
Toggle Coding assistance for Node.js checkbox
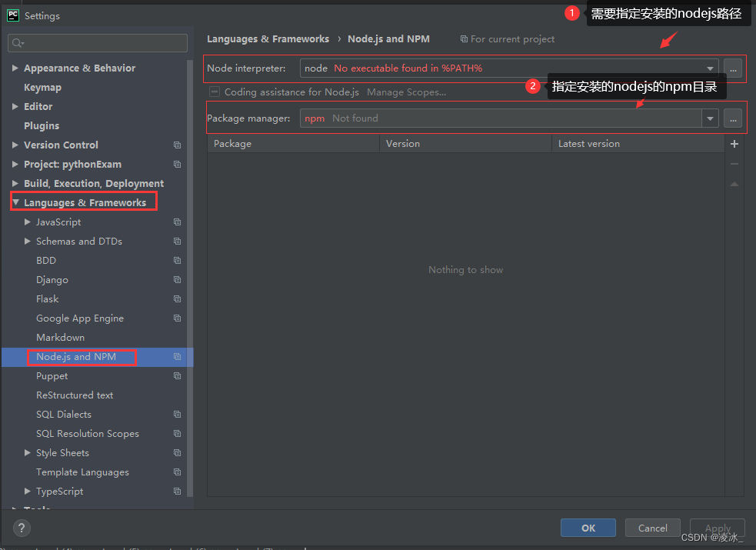click(x=215, y=92)
